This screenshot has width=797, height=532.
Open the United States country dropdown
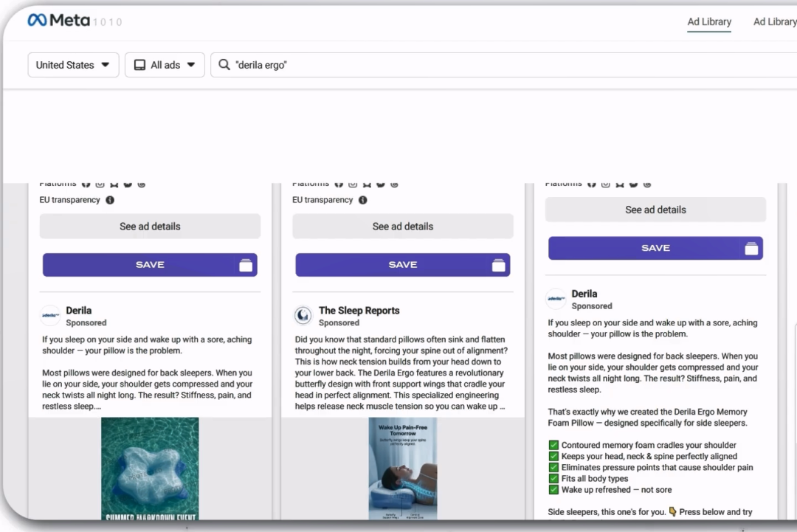coord(73,65)
